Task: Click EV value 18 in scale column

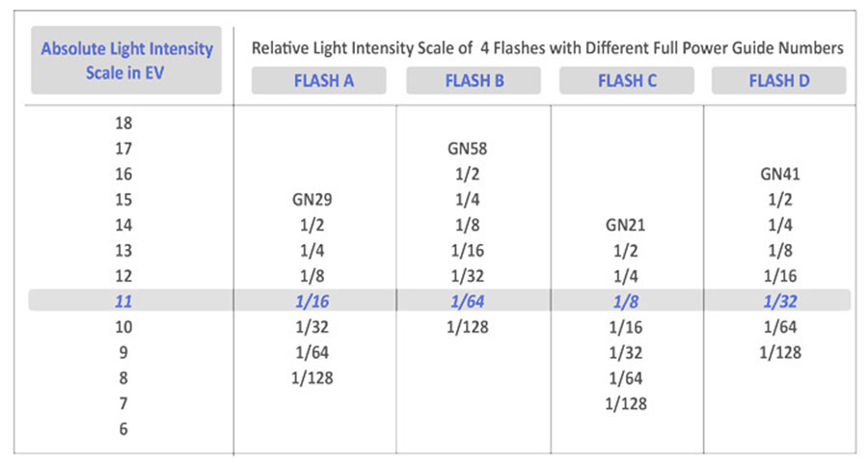Action: point(123,123)
